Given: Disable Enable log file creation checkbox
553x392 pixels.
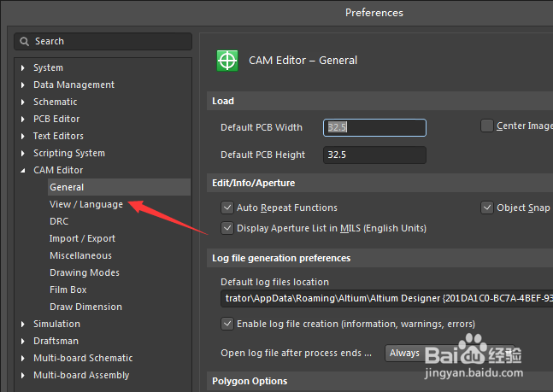Looking at the screenshot, I should click(227, 324).
